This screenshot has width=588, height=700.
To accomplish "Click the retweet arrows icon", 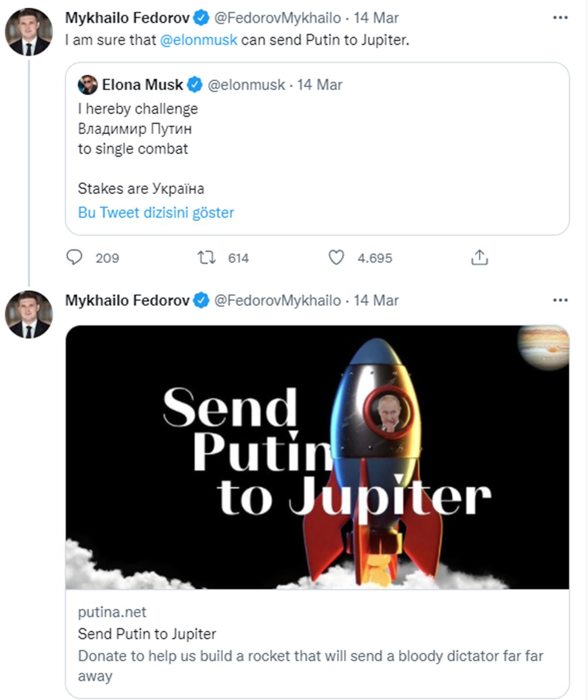I will (206, 258).
